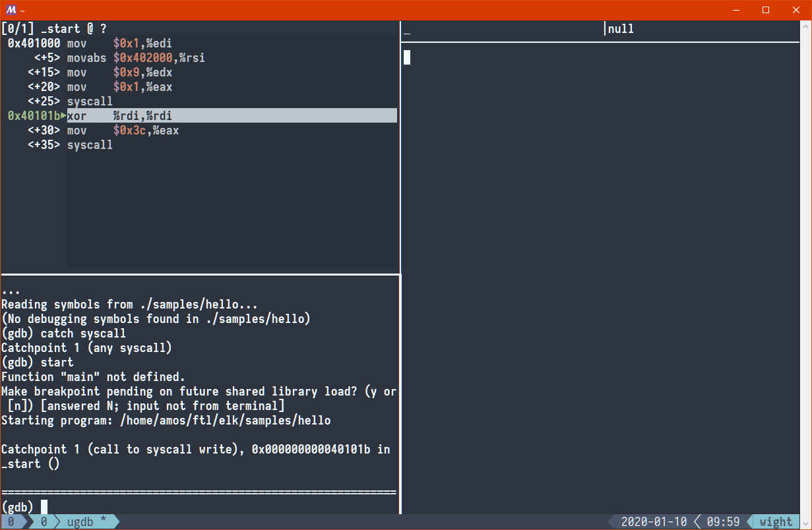Click the current-instruction arrow beside 0x40101b
The image size is (812, 530).
click(64, 116)
